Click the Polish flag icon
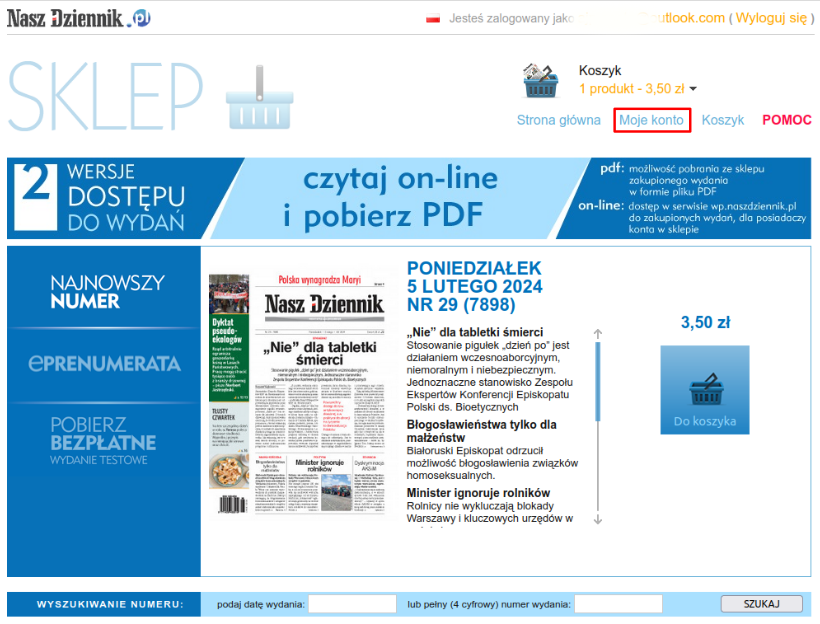Viewport: 820px width, 624px height. tap(433, 18)
